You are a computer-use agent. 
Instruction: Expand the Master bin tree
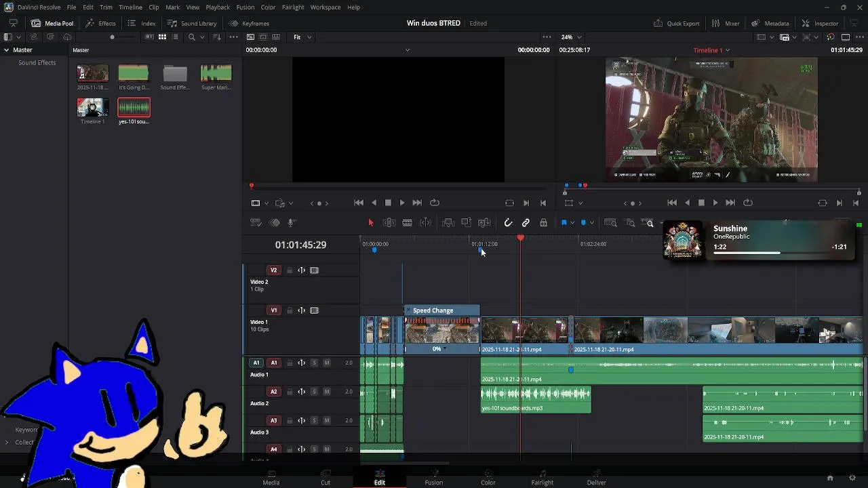6,50
